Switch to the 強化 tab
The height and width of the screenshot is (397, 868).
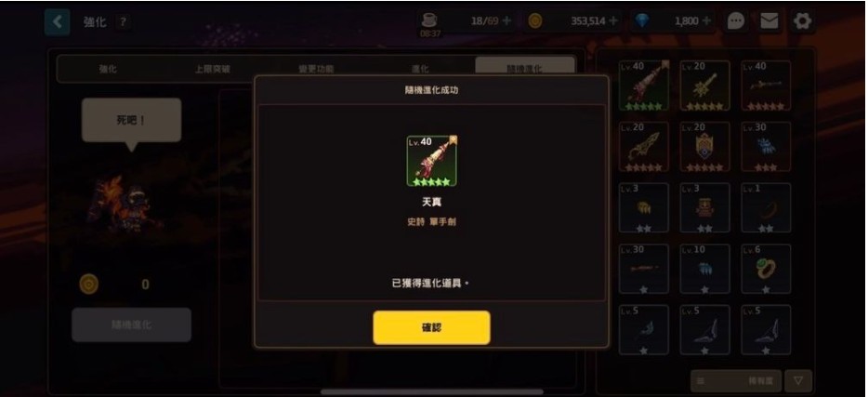(108, 69)
